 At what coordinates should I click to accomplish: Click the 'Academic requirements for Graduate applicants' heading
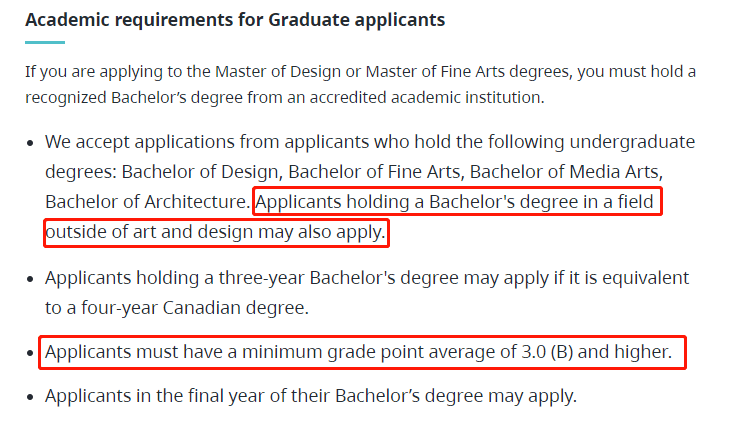(235, 20)
